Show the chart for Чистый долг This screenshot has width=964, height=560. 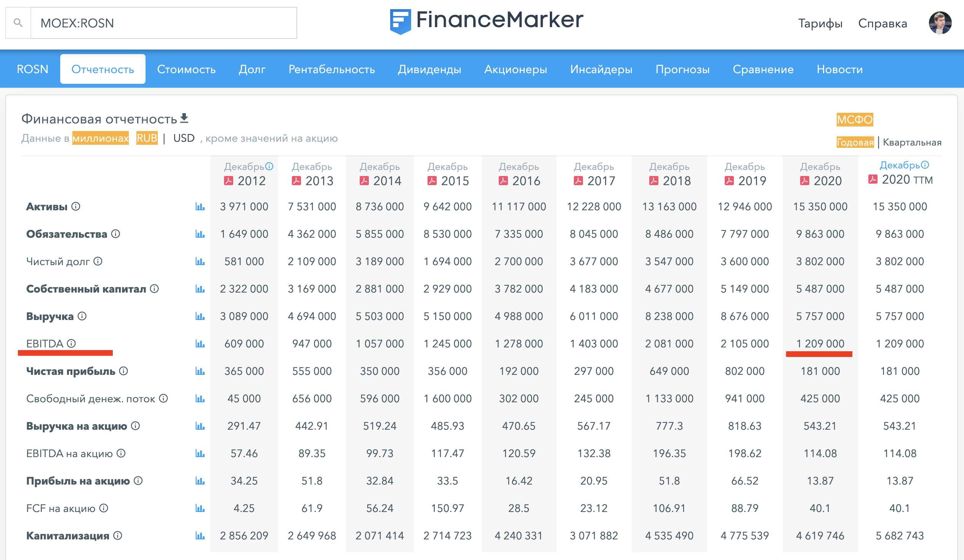point(200,261)
